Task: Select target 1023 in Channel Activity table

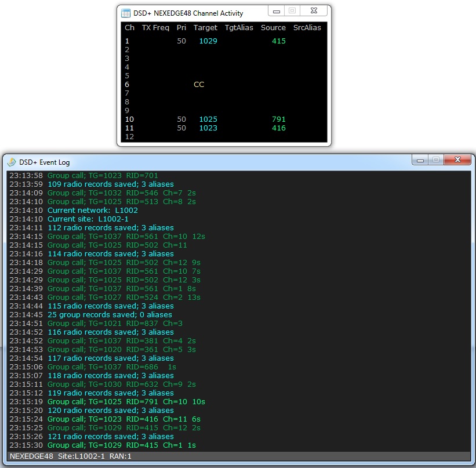Action: pyautogui.click(x=208, y=128)
